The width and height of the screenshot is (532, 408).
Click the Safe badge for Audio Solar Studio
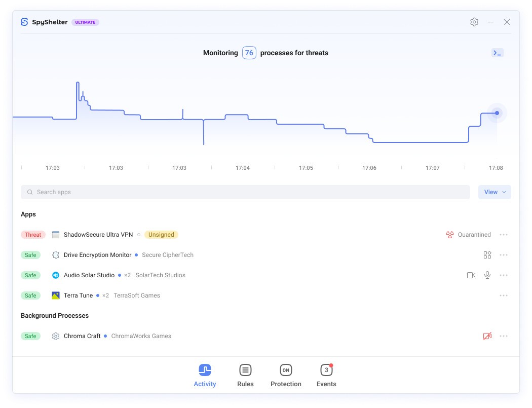pyautogui.click(x=30, y=275)
